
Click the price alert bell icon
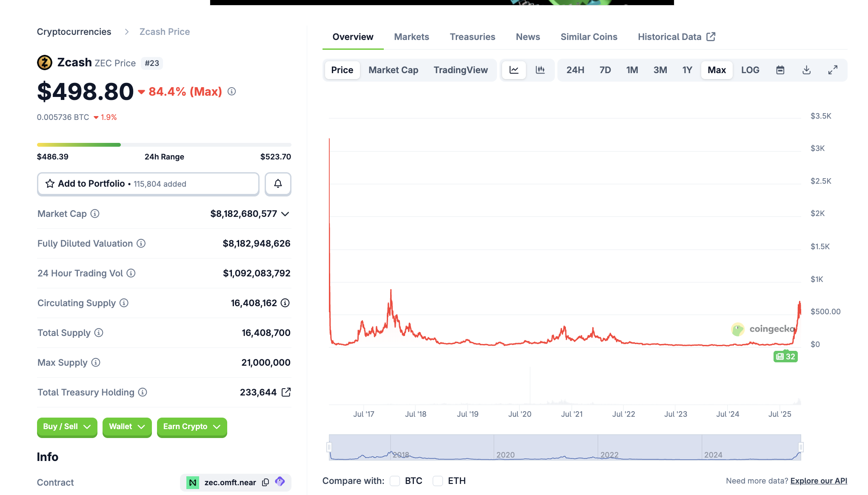click(278, 184)
